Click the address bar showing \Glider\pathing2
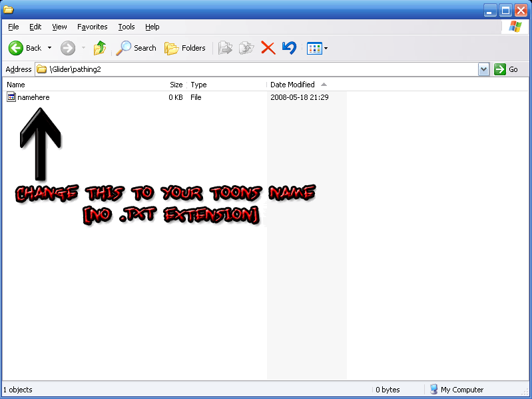Viewport: 532px width, 399px height. (257, 69)
